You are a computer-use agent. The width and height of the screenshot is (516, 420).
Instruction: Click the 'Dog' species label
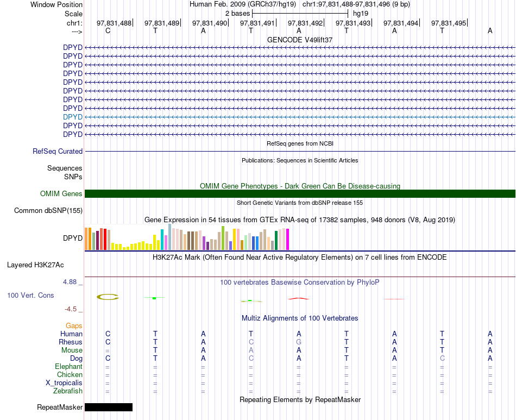coord(77,359)
